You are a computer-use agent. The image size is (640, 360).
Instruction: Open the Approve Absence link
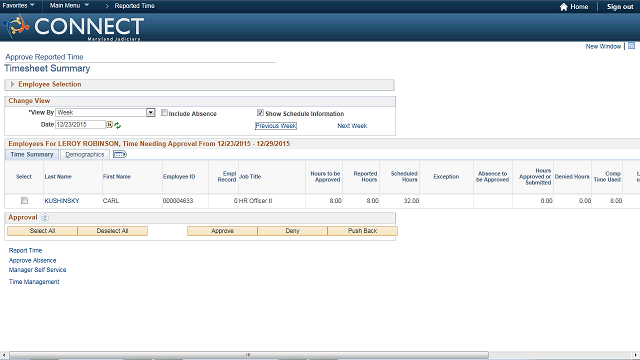32,260
